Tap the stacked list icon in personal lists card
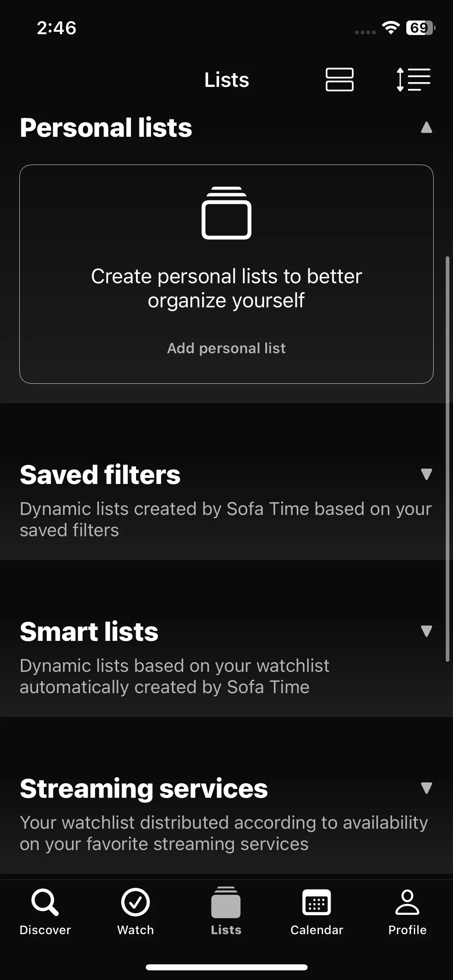 (x=226, y=213)
